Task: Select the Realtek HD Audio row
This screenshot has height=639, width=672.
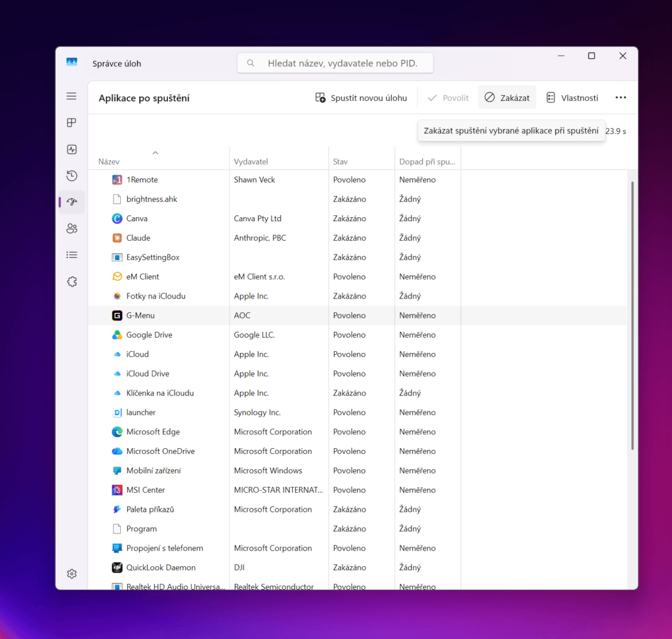Action: 358,585
